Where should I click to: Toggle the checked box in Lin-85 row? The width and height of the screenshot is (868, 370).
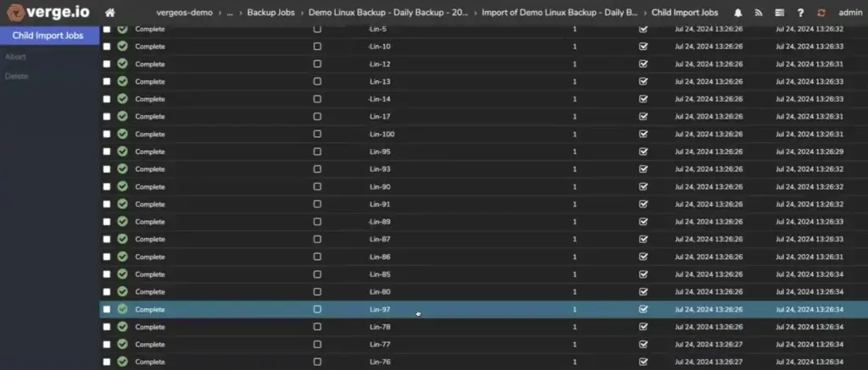tap(643, 274)
